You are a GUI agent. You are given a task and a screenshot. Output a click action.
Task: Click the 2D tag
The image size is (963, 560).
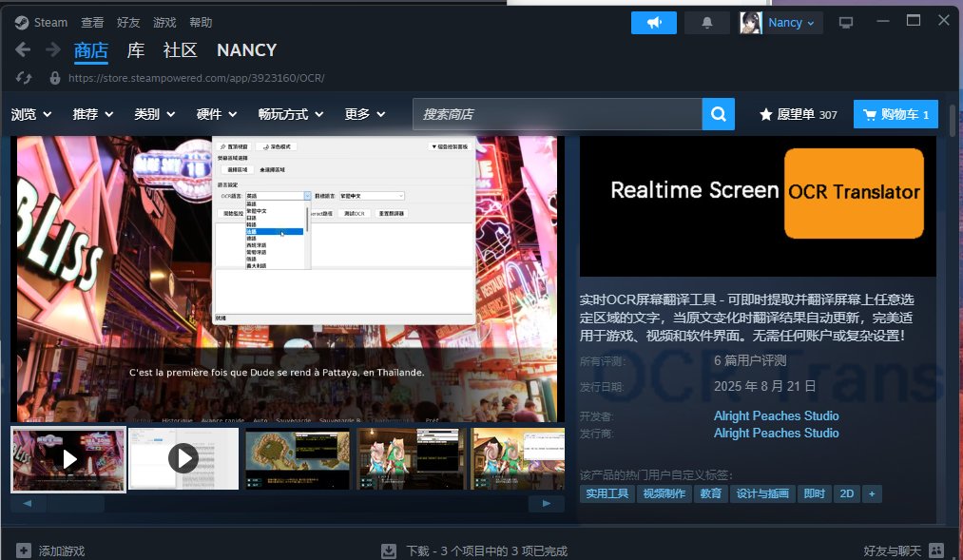click(x=847, y=493)
